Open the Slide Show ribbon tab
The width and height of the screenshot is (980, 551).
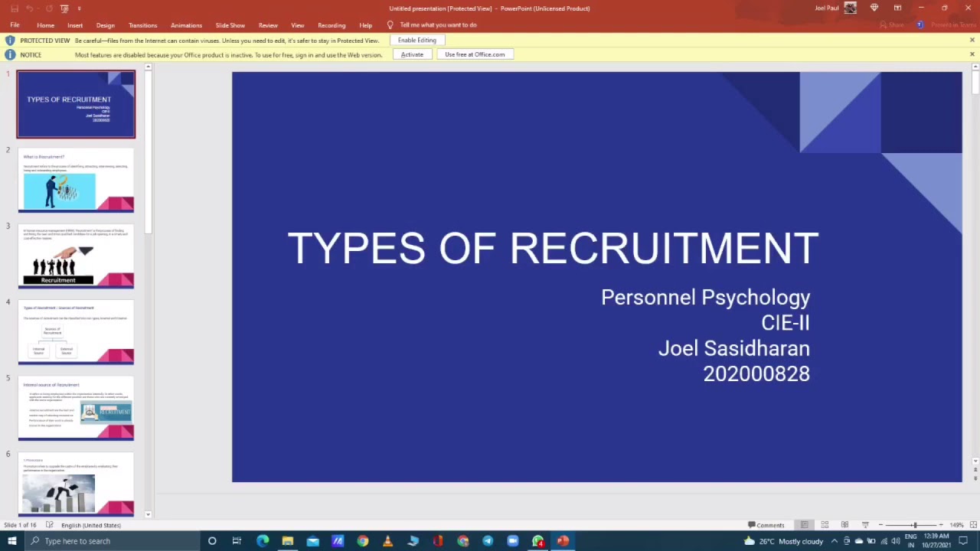tap(230, 25)
